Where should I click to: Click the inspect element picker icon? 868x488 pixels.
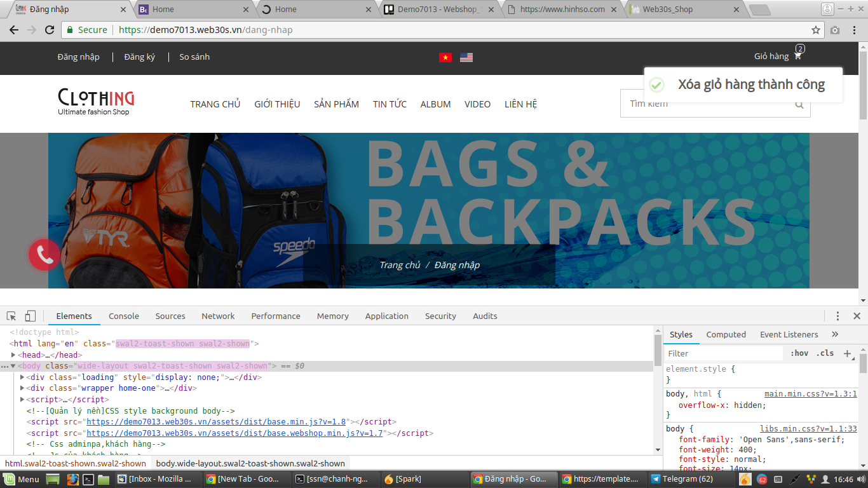[x=11, y=316]
